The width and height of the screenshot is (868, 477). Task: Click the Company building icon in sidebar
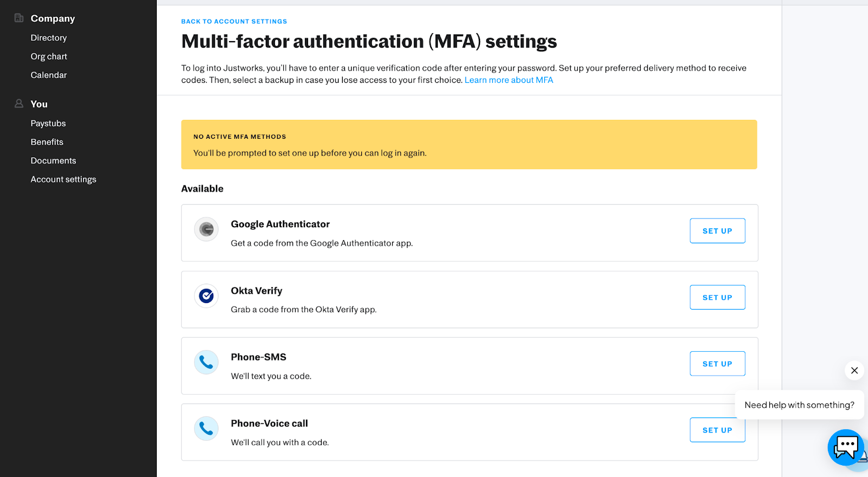[x=19, y=18]
